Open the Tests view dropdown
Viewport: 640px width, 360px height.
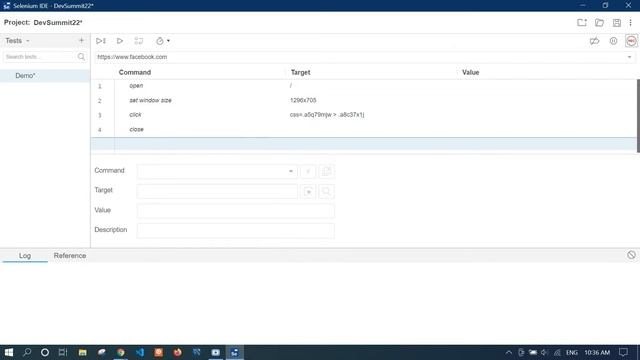tap(18, 41)
